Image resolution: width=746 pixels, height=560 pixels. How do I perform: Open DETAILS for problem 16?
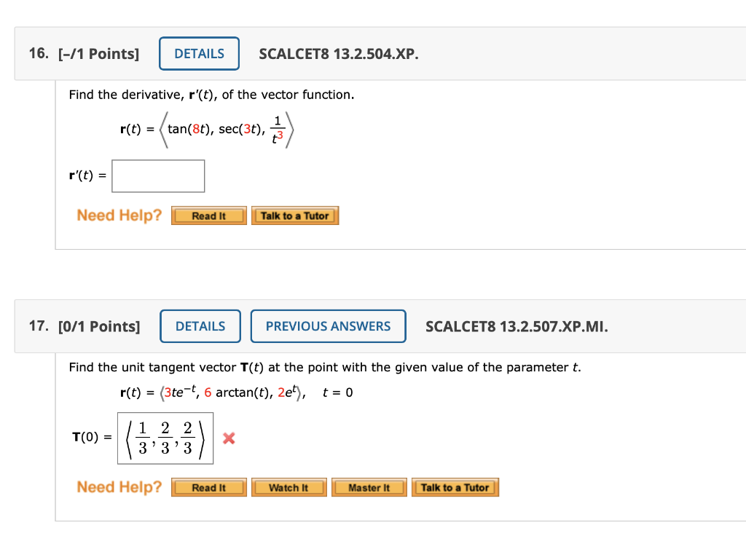point(199,53)
